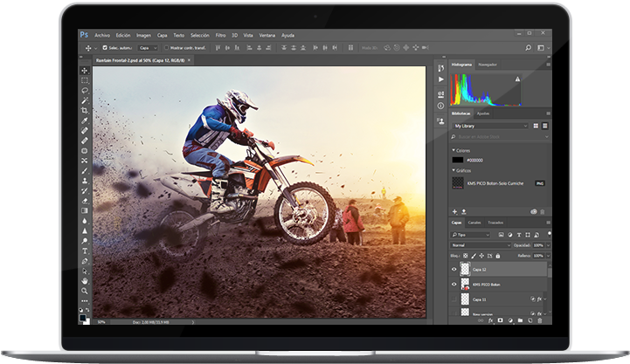Select the Brush tool

pos(85,170)
